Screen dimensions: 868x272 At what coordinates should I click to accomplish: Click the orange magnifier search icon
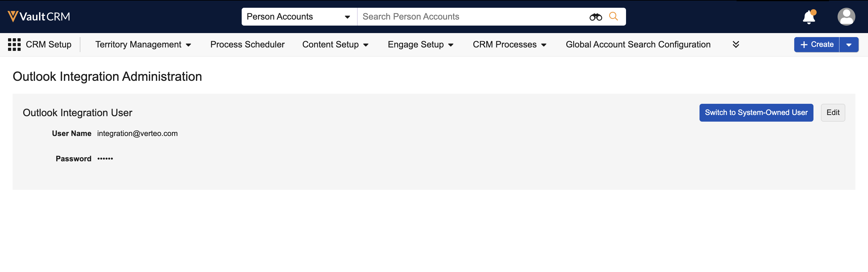(x=614, y=16)
